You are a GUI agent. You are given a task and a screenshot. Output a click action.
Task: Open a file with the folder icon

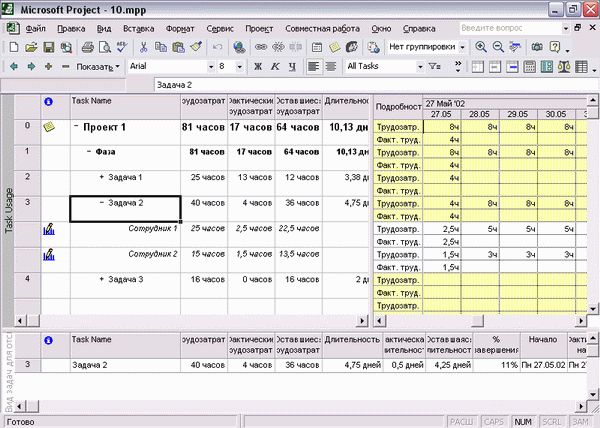click(x=31, y=47)
